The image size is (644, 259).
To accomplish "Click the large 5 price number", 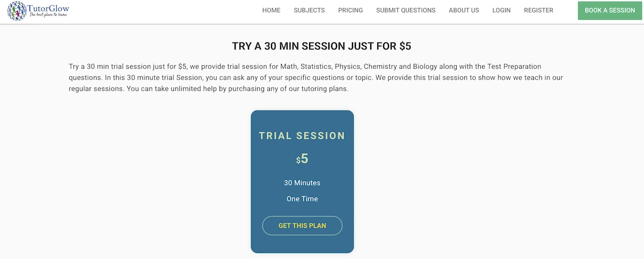I will coord(305,159).
